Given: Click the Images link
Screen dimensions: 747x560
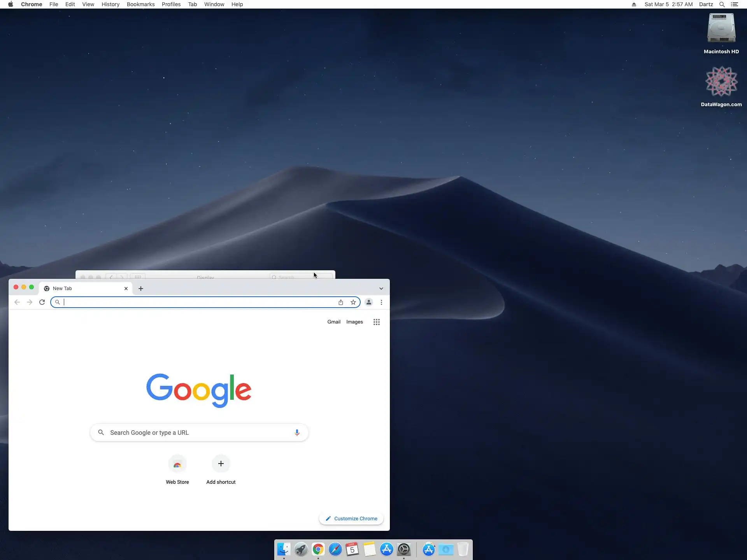Looking at the screenshot, I should [354, 322].
